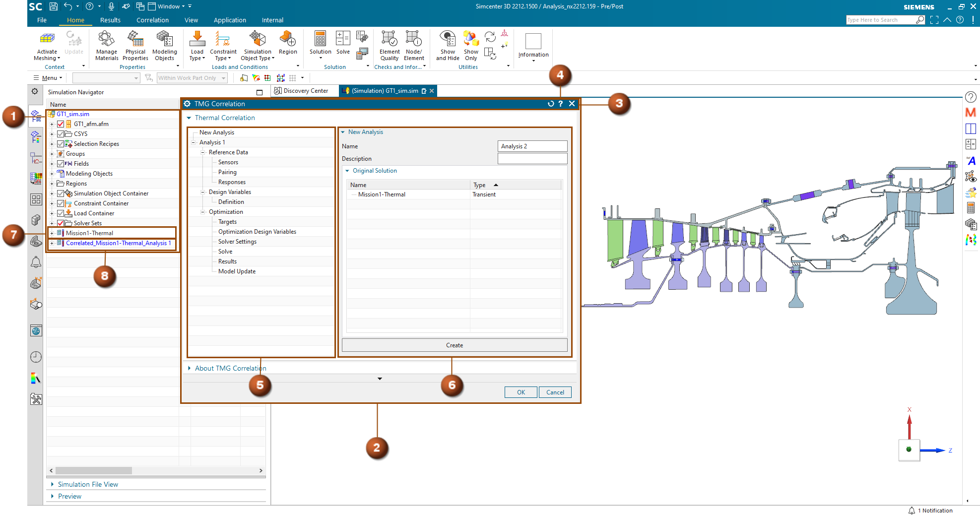Switch to Correlation ribbon tab

coord(152,20)
